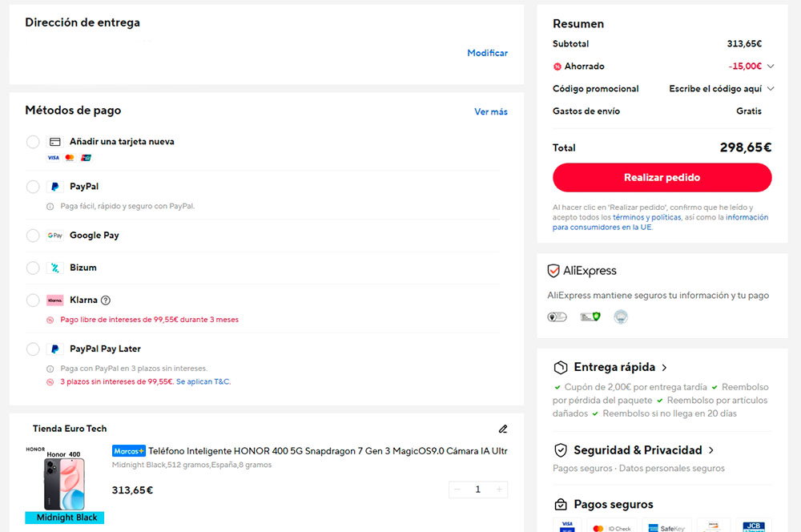Open the Klarna help question mark icon
The width and height of the screenshot is (801, 532).
(x=105, y=300)
